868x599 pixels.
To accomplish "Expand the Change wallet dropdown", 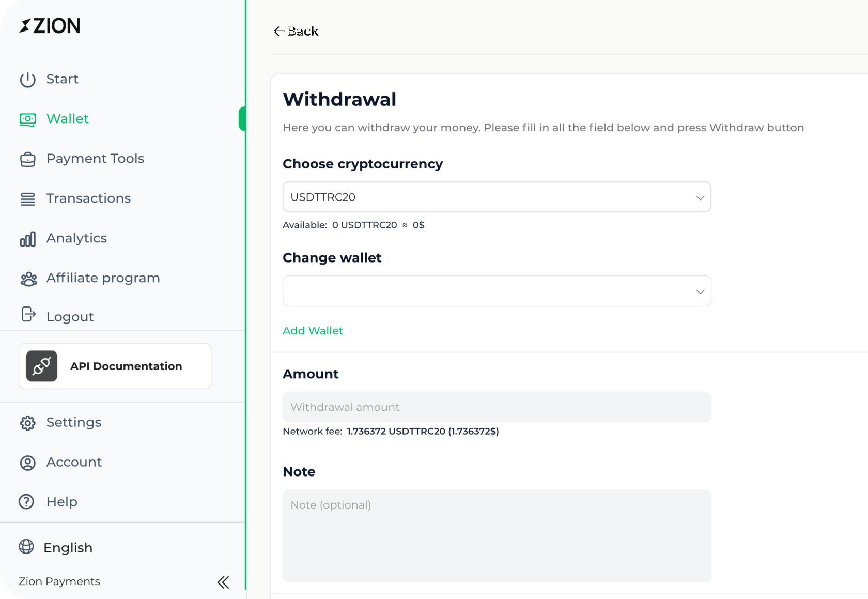I will click(497, 291).
